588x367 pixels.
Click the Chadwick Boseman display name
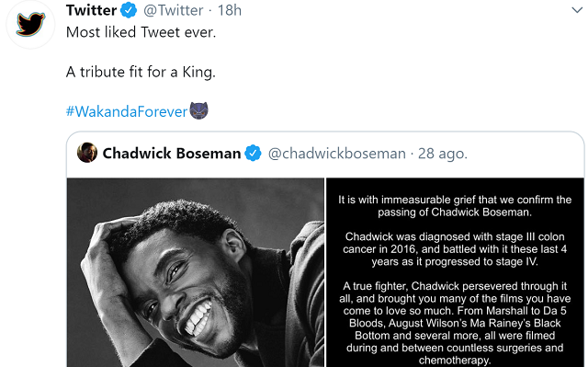(172, 153)
